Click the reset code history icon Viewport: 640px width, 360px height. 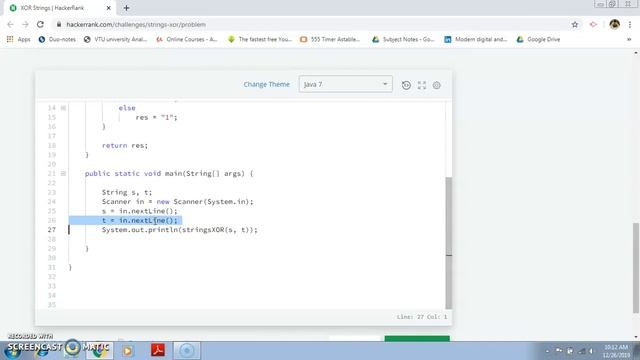(x=406, y=85)
